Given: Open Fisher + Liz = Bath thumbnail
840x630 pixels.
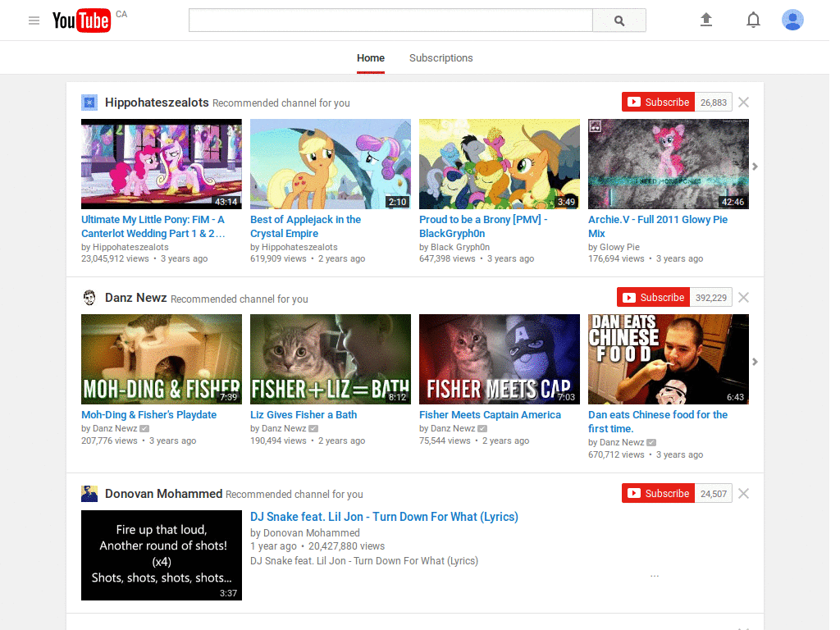Looking at the screenshot, I should point(331,359).
